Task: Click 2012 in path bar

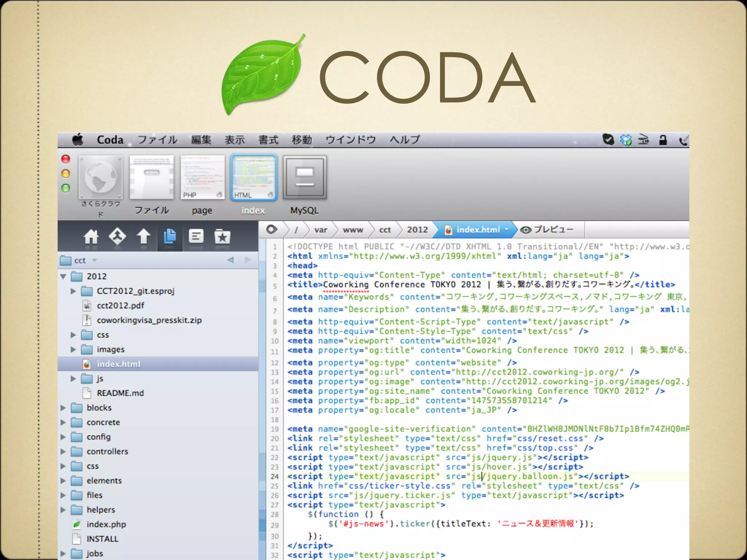Action: point(417,230)
